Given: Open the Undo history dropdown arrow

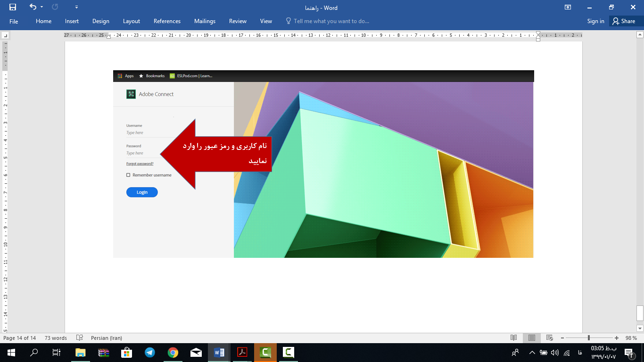Looking at the screenshot, I should [x=42, y=7].
